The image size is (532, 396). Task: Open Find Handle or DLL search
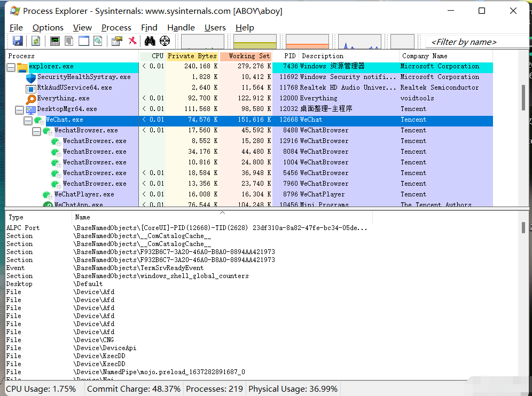click(x=151, y=41)
